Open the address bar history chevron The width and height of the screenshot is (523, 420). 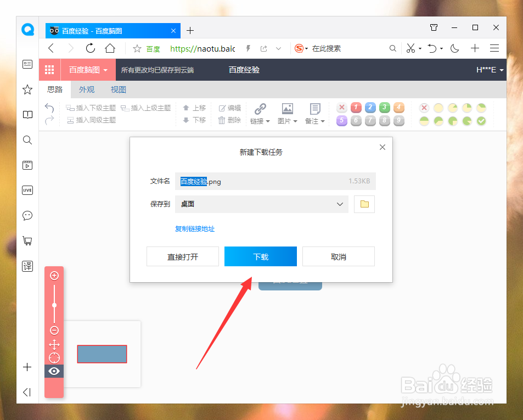(x=278, y=49)
